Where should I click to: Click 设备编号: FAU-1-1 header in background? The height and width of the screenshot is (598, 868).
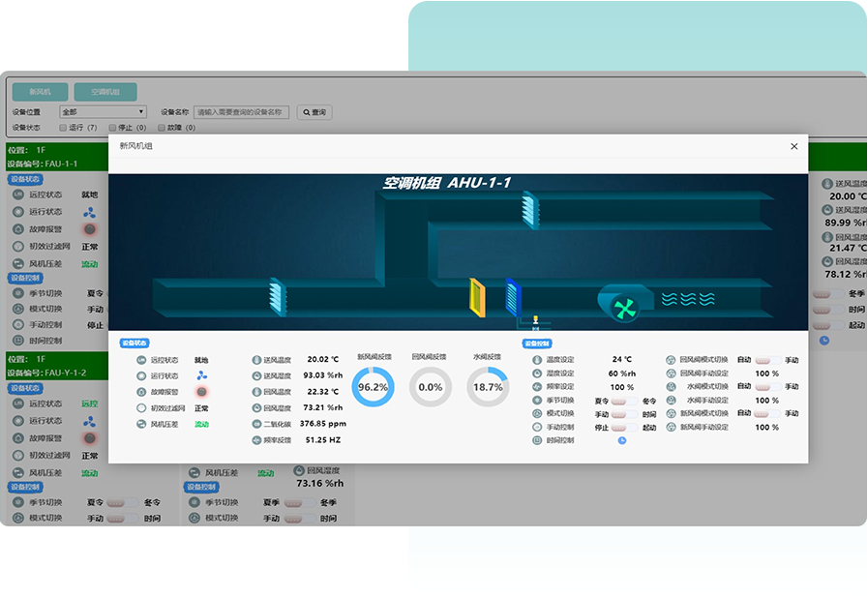pyautogui.click(x=42, y=164)
